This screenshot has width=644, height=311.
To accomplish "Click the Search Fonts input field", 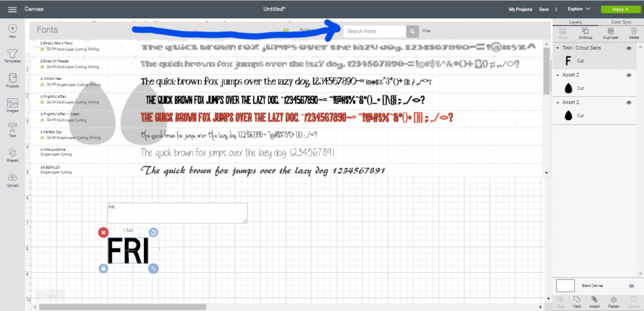I will (375, 31).
